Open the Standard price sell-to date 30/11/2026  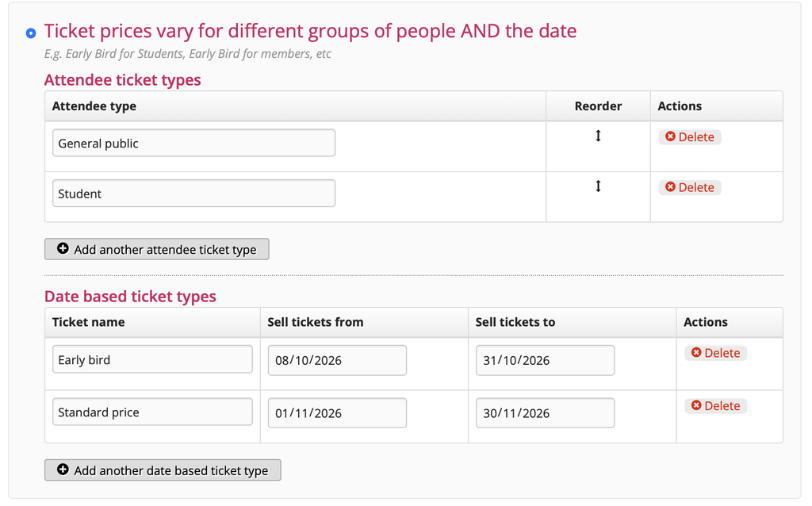[x=546, y=412]
